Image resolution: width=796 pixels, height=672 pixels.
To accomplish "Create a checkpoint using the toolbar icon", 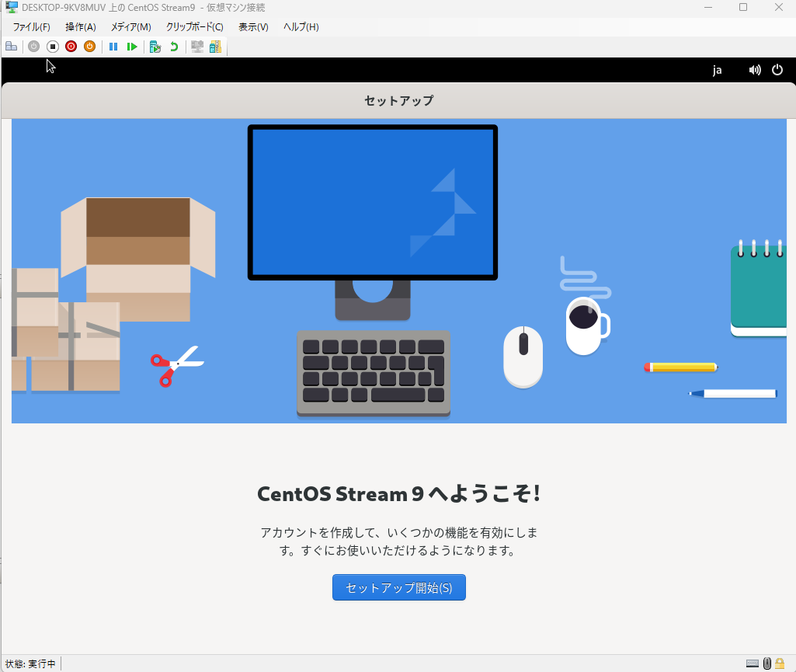I will click(x=155, y=47).
